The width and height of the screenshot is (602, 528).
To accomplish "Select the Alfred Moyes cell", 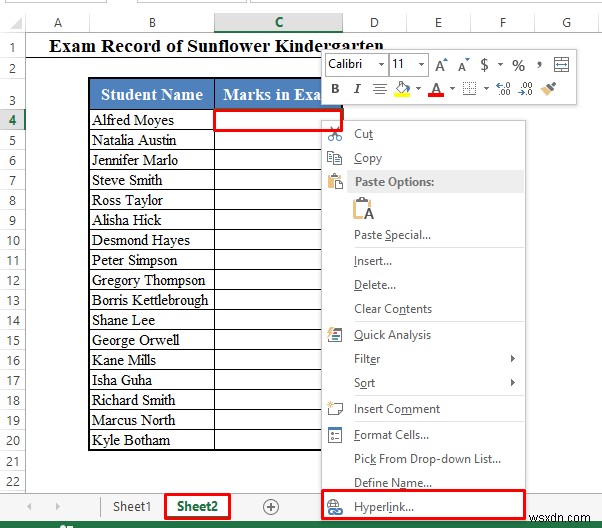I will 152,120.
